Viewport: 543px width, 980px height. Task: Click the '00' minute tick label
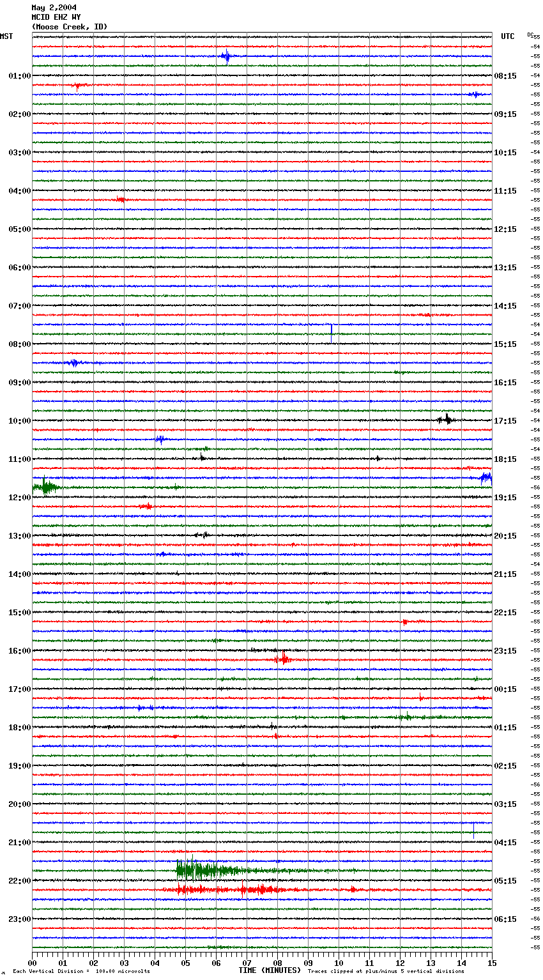[32, 963]
